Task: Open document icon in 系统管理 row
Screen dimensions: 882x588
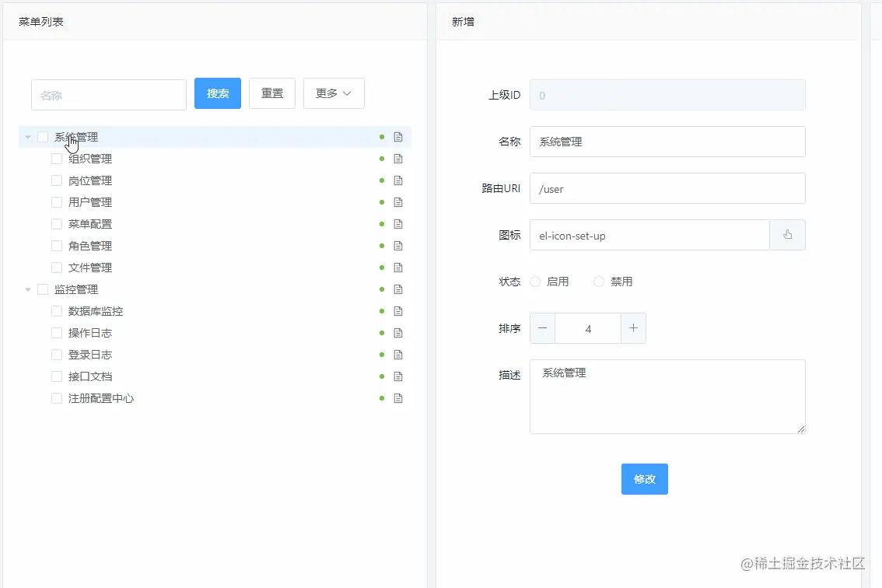Action: pyautogui.click(x=398, y=137)
